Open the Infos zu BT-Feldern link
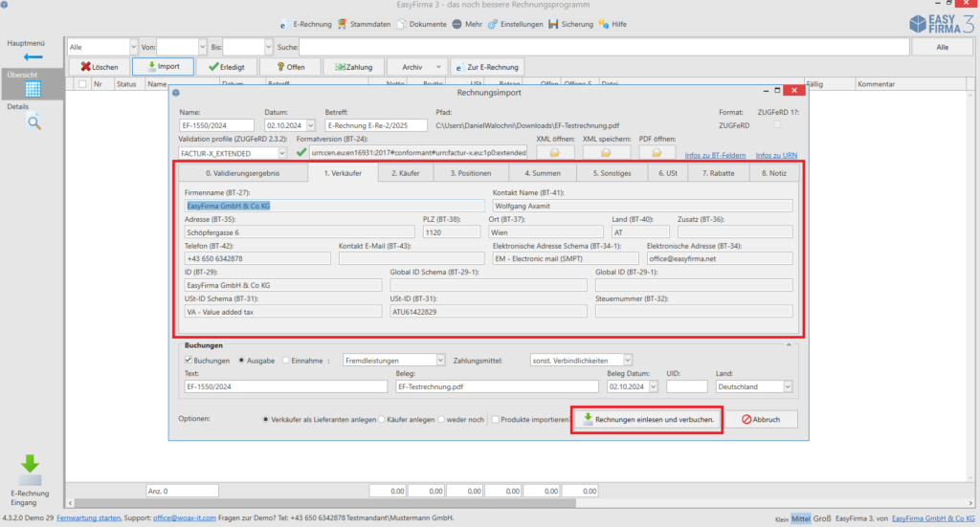The width and height of the screenshot is (980, 527). [715, 156]
